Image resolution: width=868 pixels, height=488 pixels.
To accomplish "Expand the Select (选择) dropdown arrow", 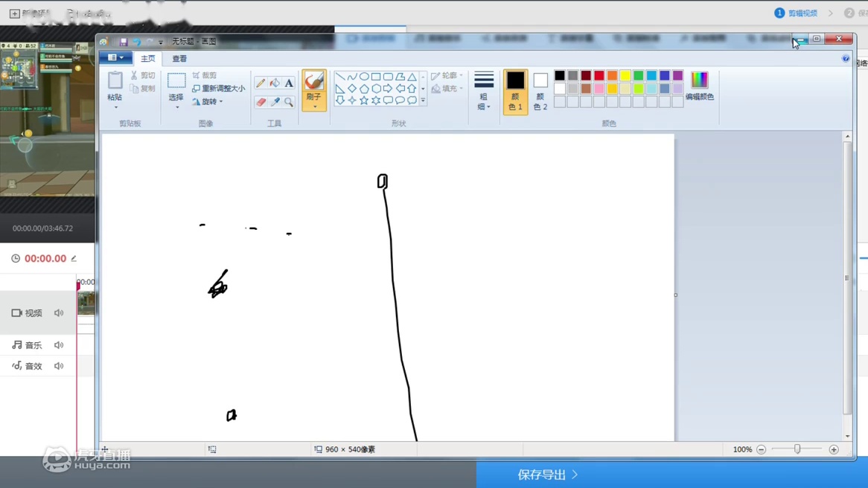I will [176, 107].
